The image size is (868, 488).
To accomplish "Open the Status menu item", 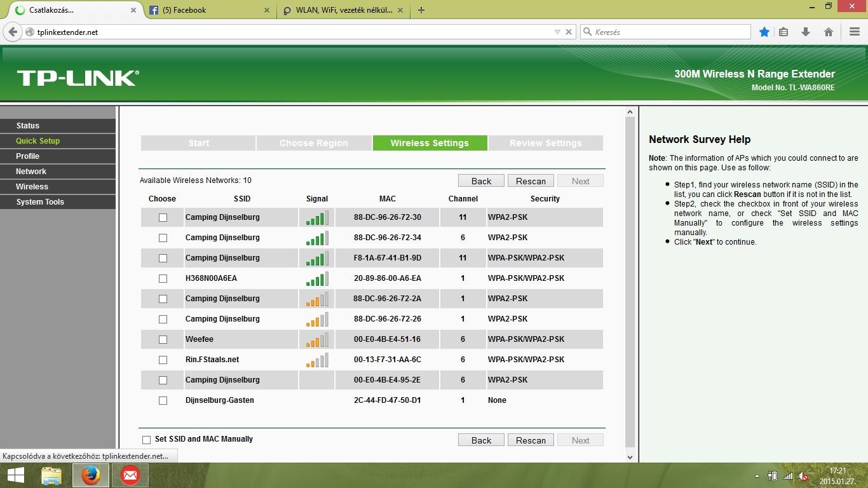I will pos(58,126).
